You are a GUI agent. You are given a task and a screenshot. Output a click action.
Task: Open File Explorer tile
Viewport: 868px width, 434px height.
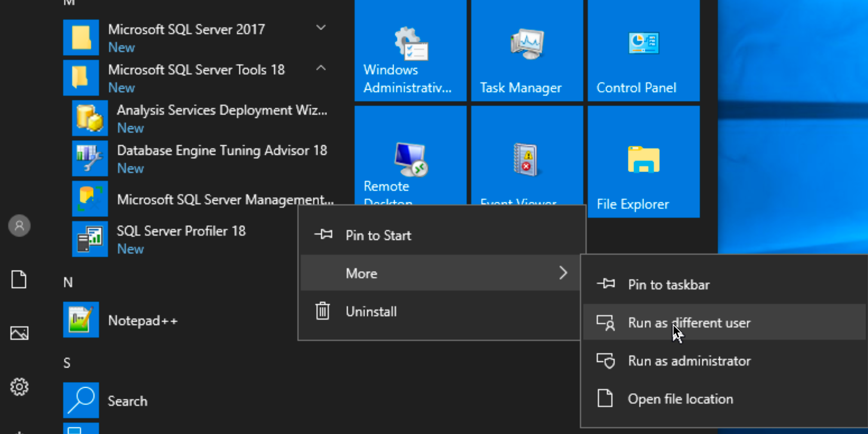tap(643, 162)
